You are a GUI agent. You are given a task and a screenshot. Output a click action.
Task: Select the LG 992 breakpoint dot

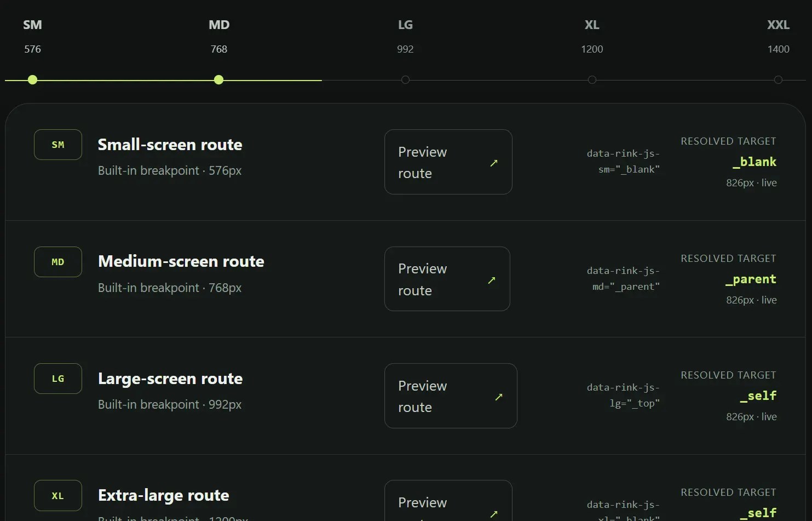click(x=405, y=80)
